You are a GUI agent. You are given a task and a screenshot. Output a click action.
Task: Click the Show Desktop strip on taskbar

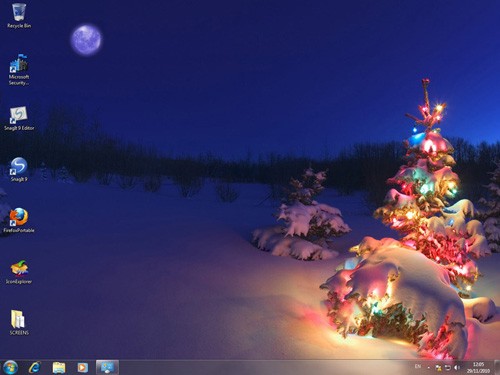[x=497, y=367]
